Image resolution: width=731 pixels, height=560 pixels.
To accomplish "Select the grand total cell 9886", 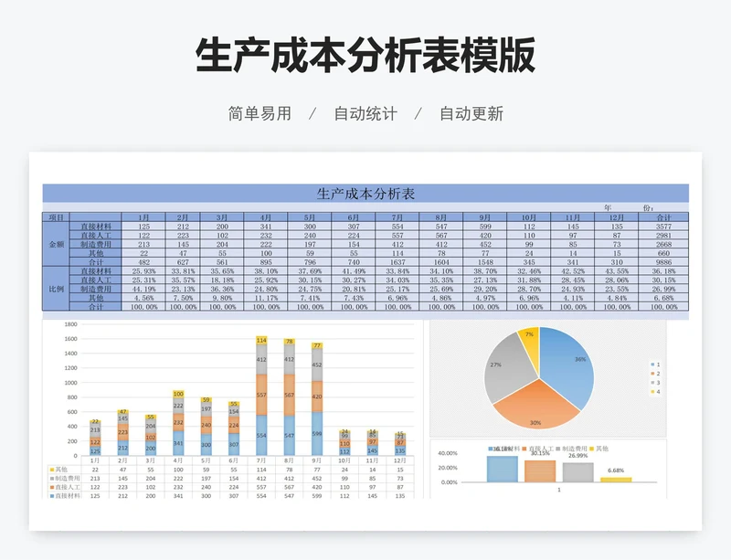I will [663, 262].
